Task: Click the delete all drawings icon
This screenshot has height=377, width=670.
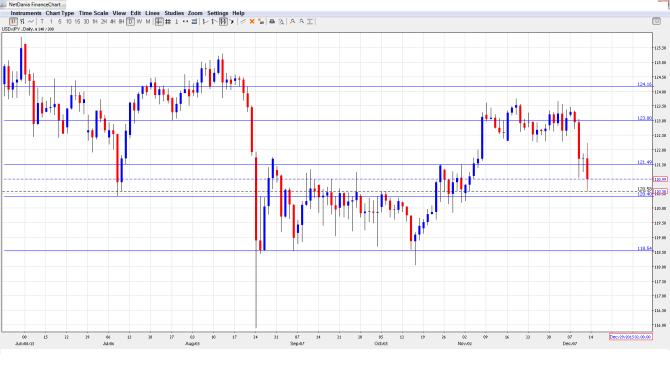Action: tap(261, 21)
